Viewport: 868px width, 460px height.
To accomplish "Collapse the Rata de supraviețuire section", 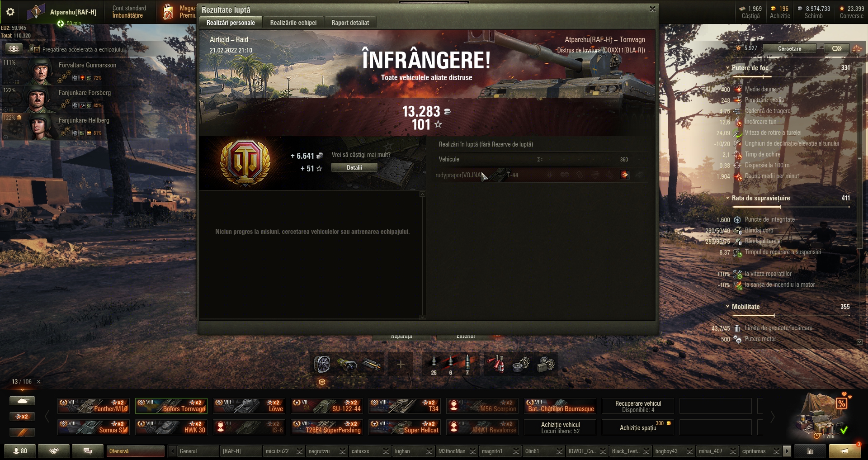I will (727, 198).
